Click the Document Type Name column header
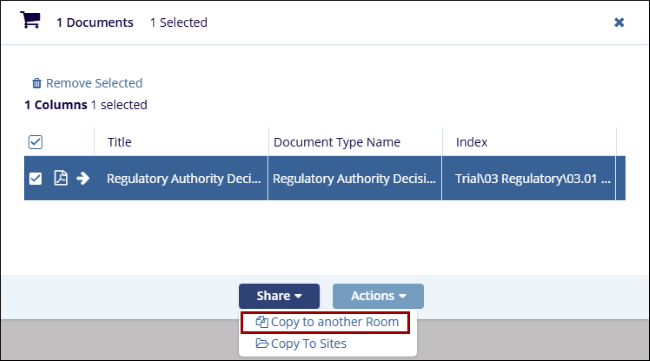The width and height of the screenshot is (650, 361). [337, 142]
